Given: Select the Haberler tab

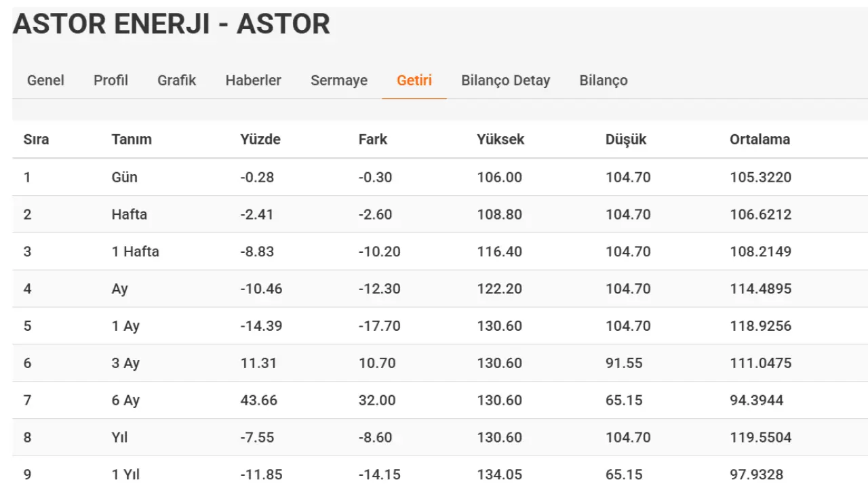Looking at the screenshot, I should (x=253, y=80).
